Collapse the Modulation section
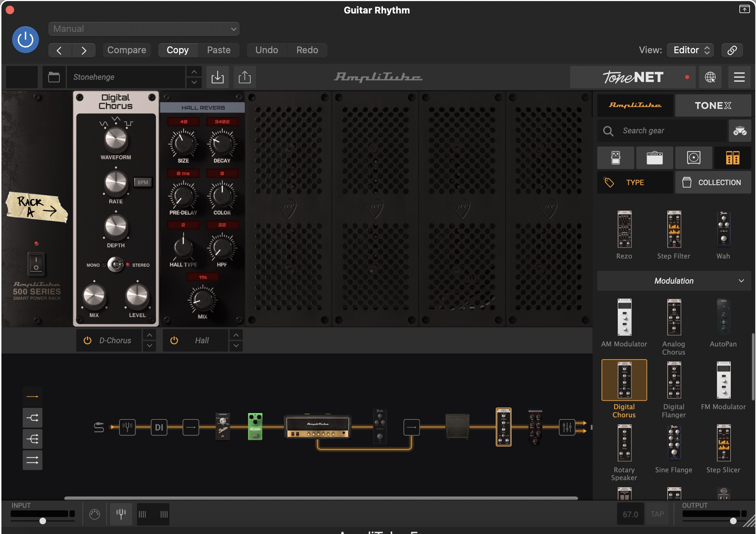 [674, 281]
